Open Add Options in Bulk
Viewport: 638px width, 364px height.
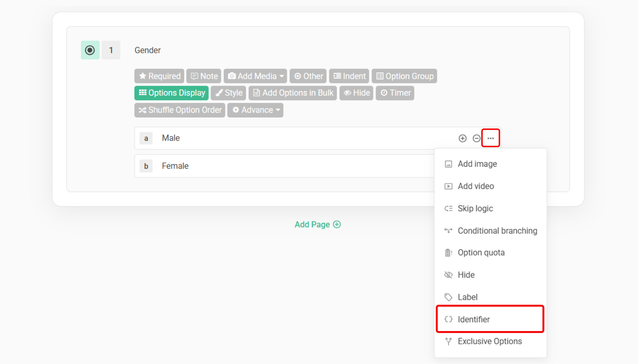(x=293, y=93)
